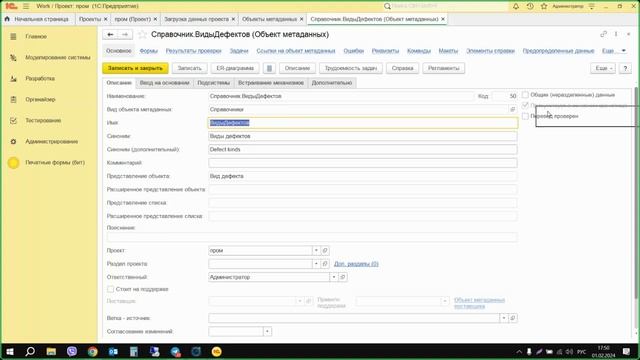Click the vertical scrollbar of the form
This screenshot has width=640, height=360.
(637, 192)
